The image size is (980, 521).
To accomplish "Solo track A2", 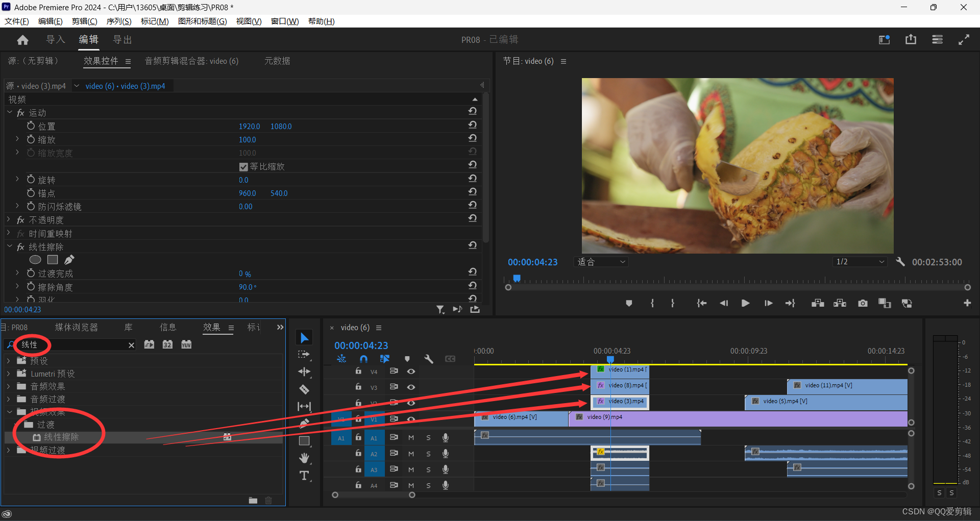I will (428, 454).
